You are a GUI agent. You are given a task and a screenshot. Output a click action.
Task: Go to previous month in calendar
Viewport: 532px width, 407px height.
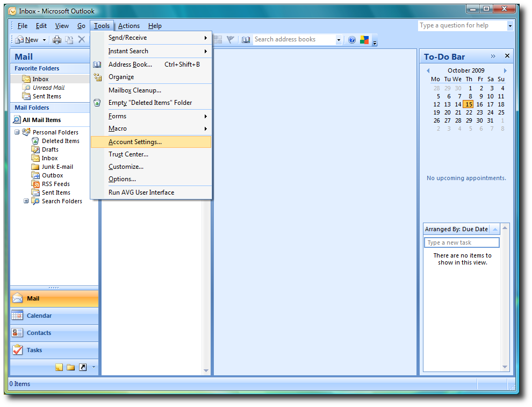(428, 70)
